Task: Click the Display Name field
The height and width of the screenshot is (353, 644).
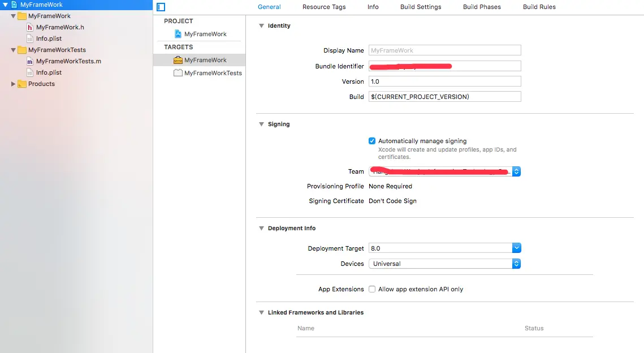Action: pyautogui.click(x=445, y=50)
